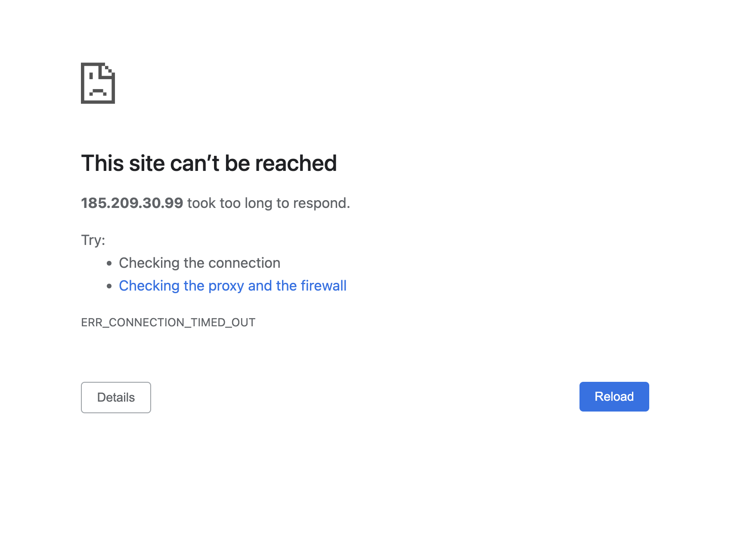Click the "This site can't be reached" heading

click(209, 163)
